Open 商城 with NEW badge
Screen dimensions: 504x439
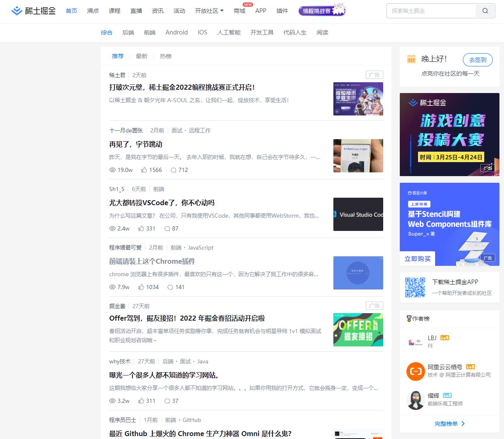click(x=240, y=11)
